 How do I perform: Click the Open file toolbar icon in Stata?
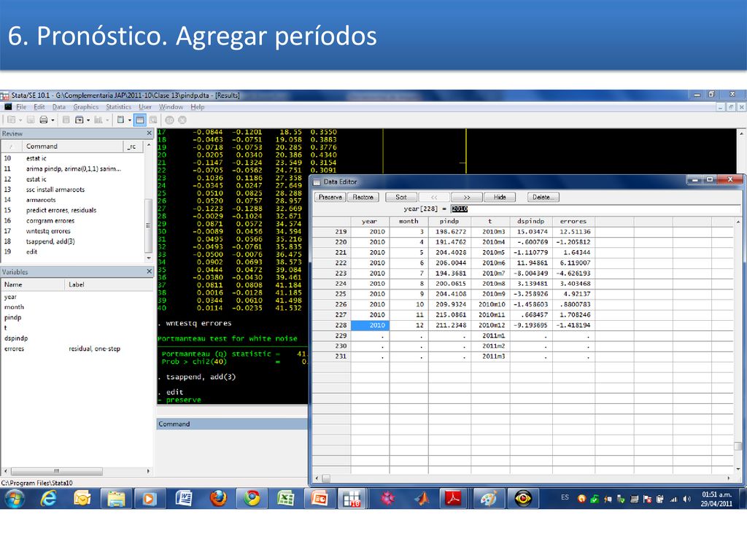tap(12, 120)
